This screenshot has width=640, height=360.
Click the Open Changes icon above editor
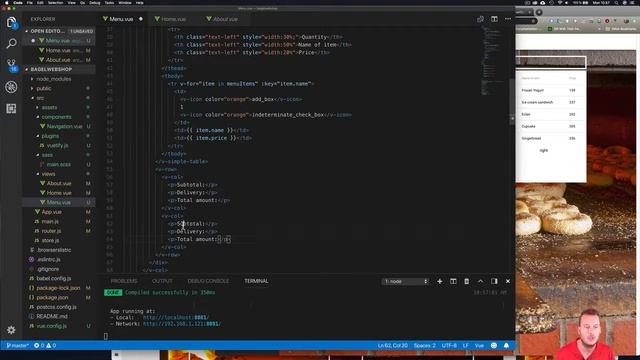[x=480, y=19]
